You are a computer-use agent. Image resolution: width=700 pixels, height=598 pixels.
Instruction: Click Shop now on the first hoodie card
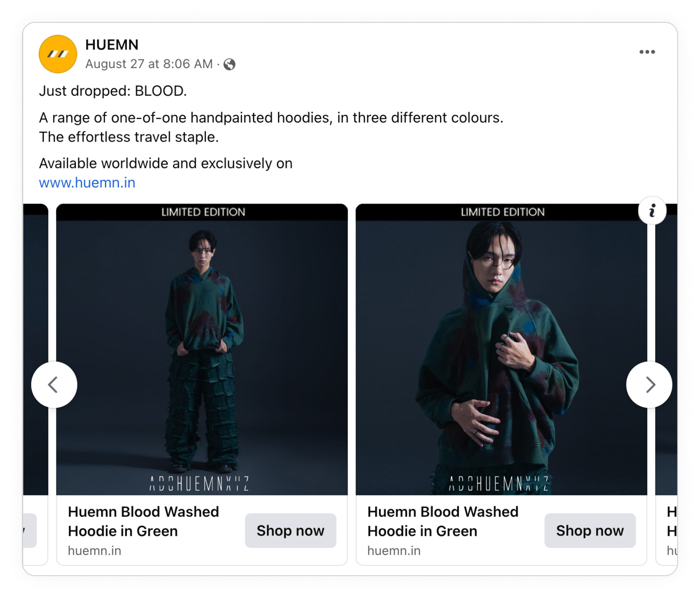[x=290, y=531]
